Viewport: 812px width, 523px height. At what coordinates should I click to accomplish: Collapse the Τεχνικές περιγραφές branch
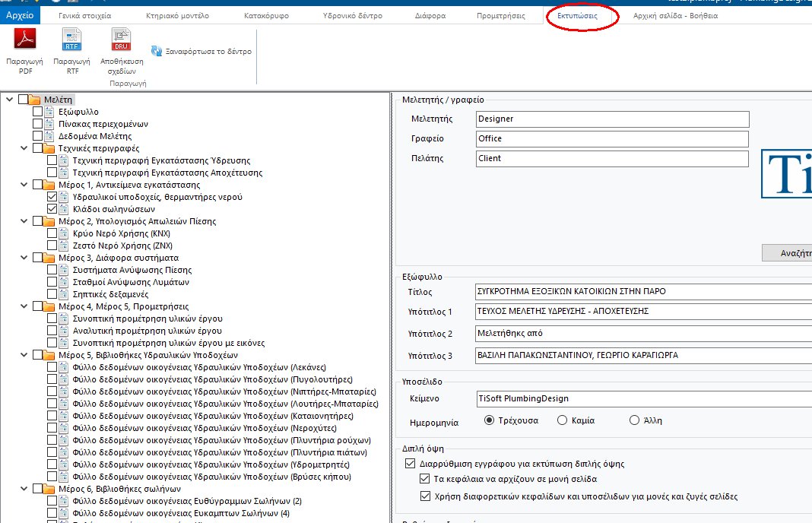pyautogui.click(x=23, y=148)
